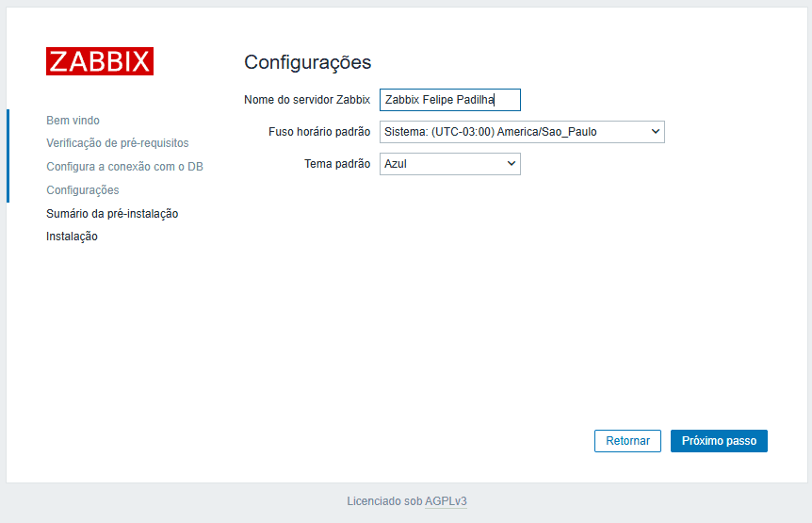Viewport: 812px width, 523px height.
Task: Click the Tema padrão label
Action: (x=337, y=164)
